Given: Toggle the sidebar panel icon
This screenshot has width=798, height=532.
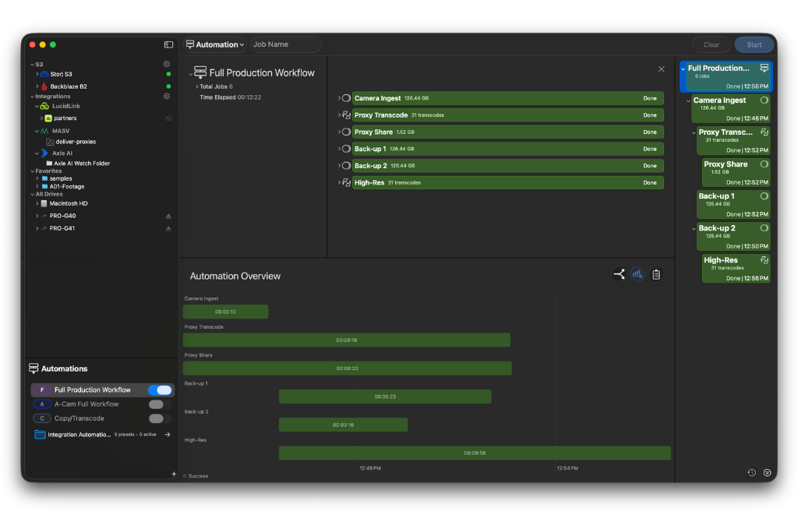Looking at the screenshot, I should (168, 45).
